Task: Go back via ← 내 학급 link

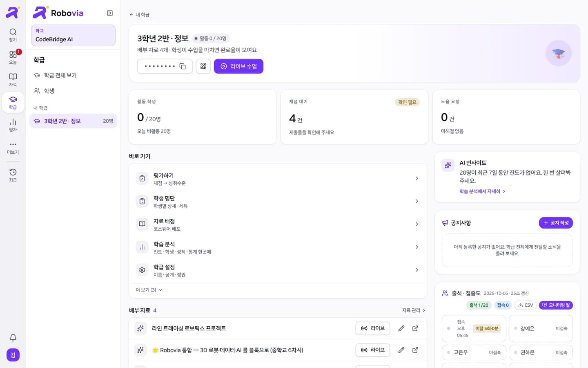Action: [139, 15]
